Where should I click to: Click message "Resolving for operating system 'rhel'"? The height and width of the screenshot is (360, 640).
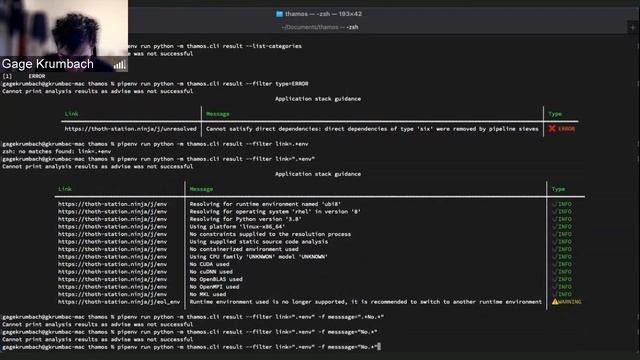tap(275, 212)
